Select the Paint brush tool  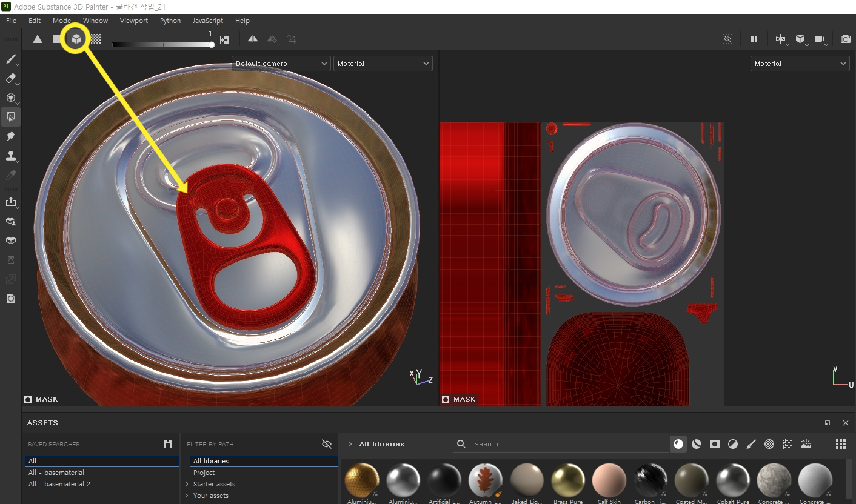pos(10,59)
